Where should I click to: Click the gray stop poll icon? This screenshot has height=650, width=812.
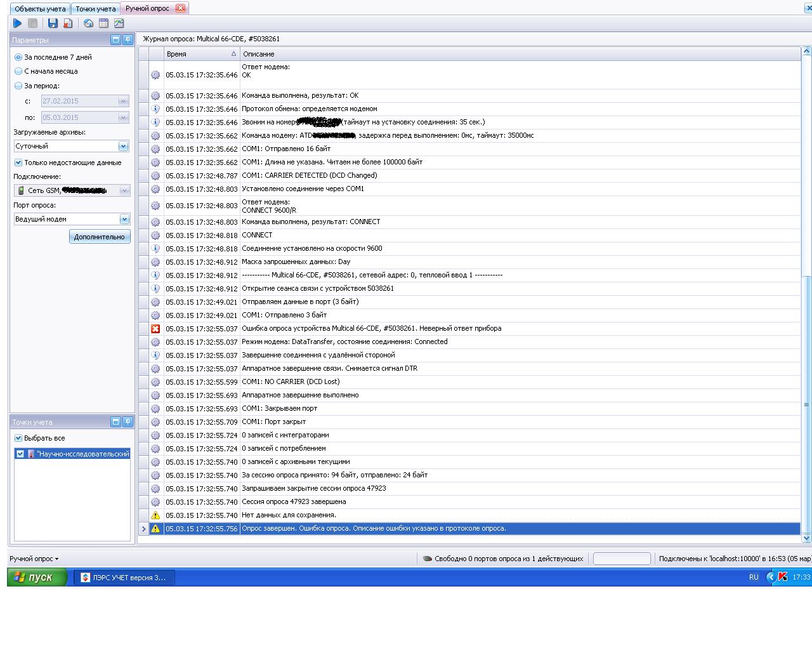(x=32, y=23)
